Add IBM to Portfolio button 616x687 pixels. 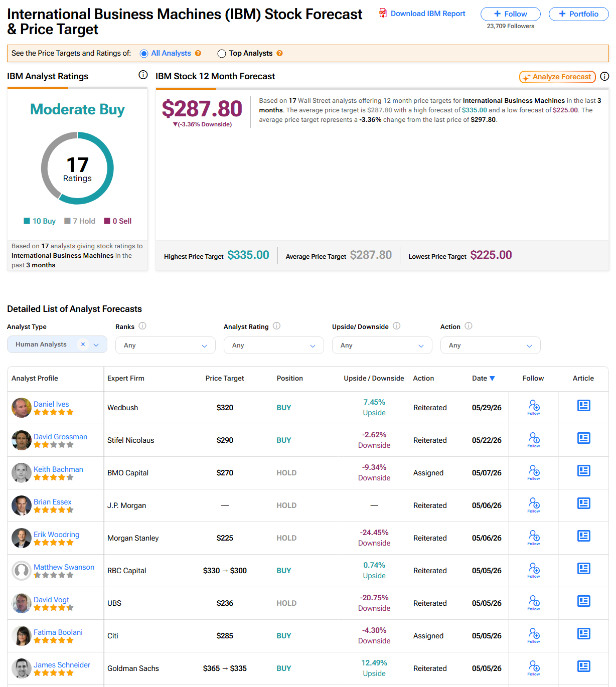coord(579,14)
